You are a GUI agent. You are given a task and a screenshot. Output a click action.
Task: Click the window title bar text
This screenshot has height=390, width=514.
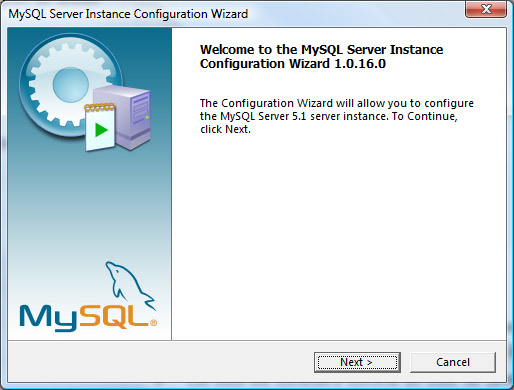pyautogui.click(x=128, y=14)
